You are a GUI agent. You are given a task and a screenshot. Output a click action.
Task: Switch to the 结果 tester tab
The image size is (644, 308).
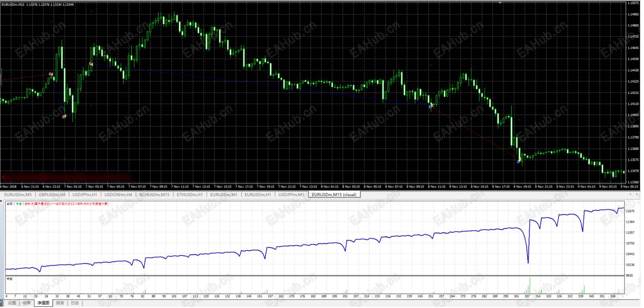tap(27, 303)
